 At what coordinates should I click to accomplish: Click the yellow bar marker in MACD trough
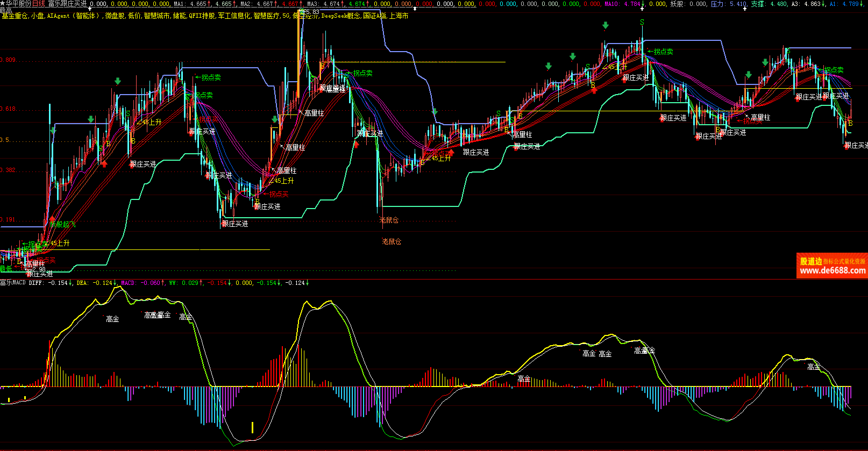click(x=252, y=427)
